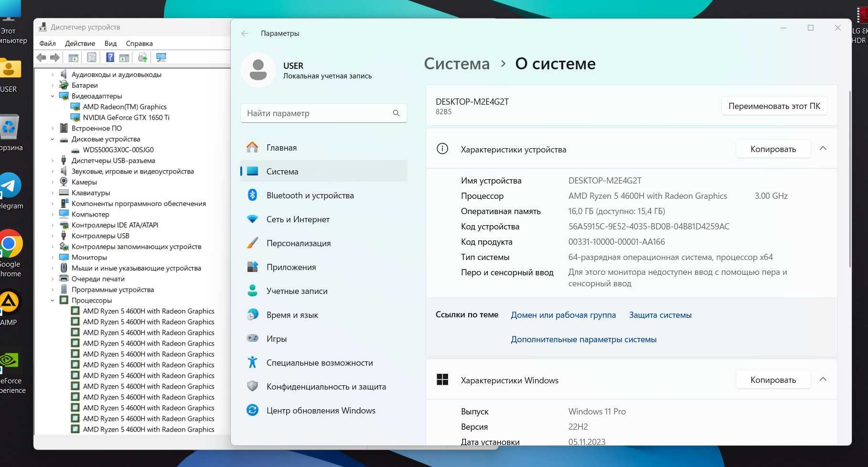Screen dimensions: 868x467
Task: Select the Программные устройства tree item
Action: [x=113, y=290]
